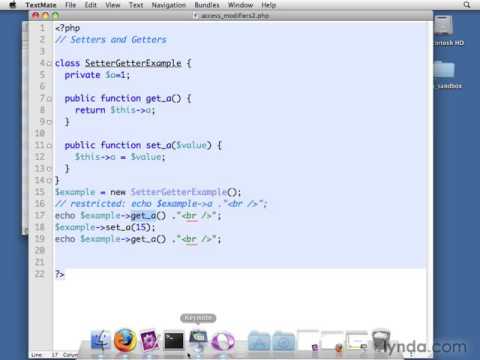This screenshot has width=480, height=360.
Task: Click the TextMate icon in Dock
Action: pos(149,341)
